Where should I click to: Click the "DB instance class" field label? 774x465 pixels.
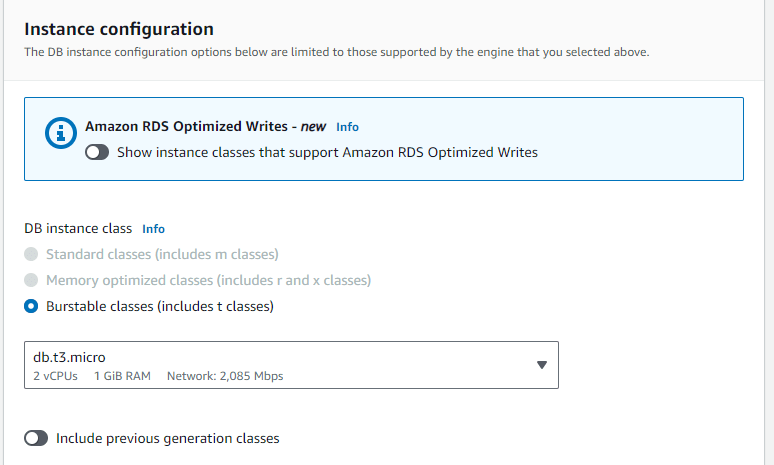[x=78, y=229]
